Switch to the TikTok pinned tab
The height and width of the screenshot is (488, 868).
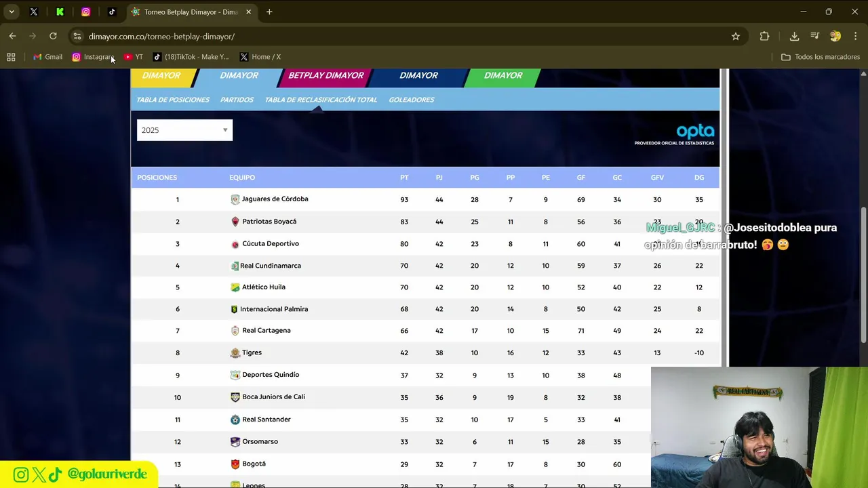[x=112, y=12]
